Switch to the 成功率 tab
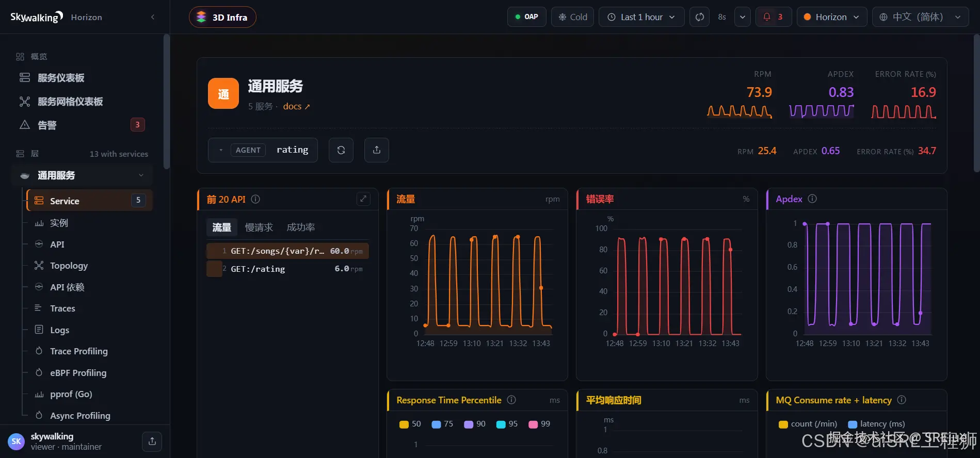This screenshot has height=458, width=980. coord(301,227)
